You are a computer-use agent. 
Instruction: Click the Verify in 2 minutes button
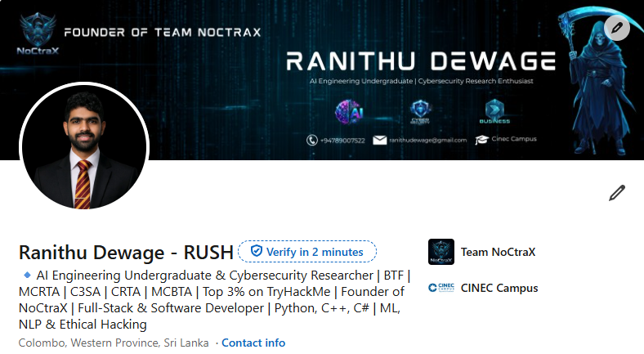pyautogui.click(x=307, y=251)
